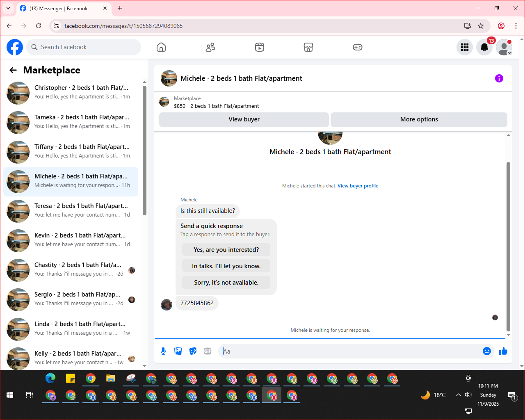The height and width of the screenshot is (420, 525).
Task: Click the browser address bar URL
Action: (123, 26)
